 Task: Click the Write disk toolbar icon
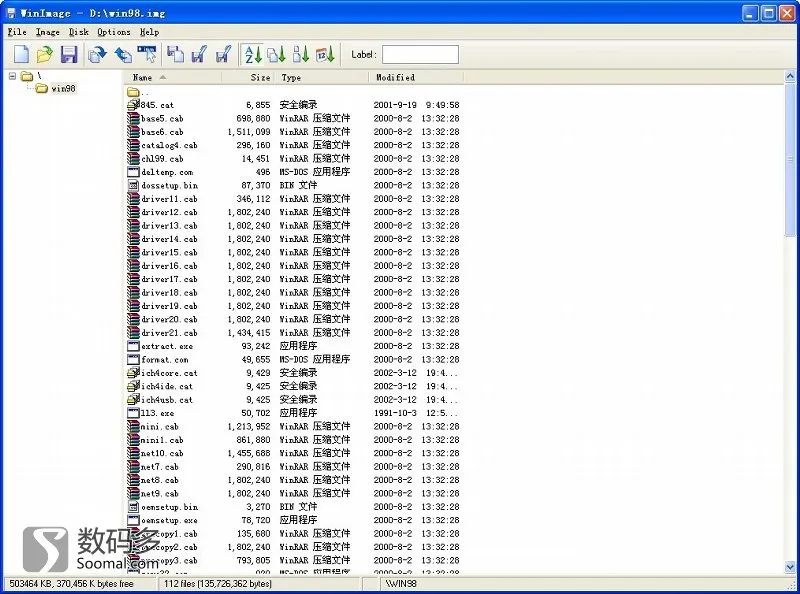tap(199, 54)
